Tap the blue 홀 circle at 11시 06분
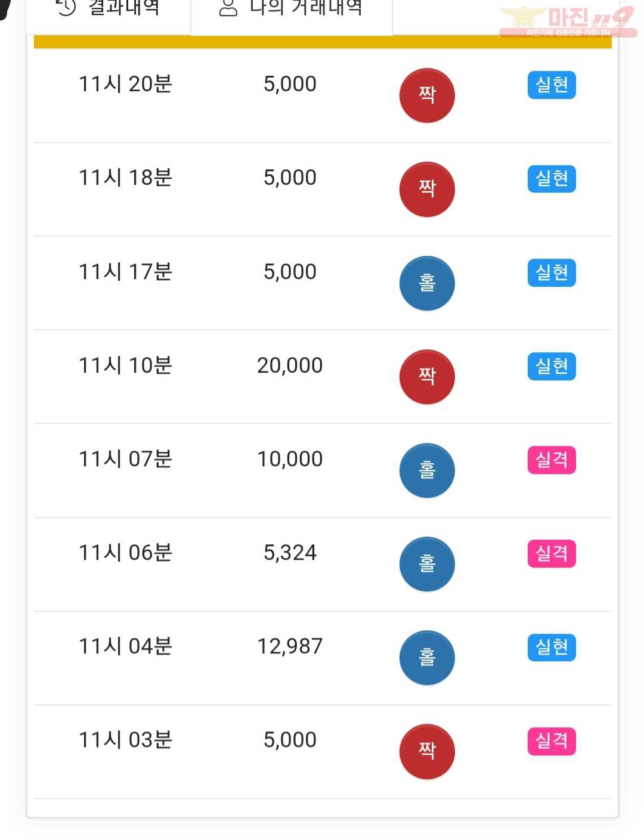This screenshot has height=840, width=644. pos(427,564)
